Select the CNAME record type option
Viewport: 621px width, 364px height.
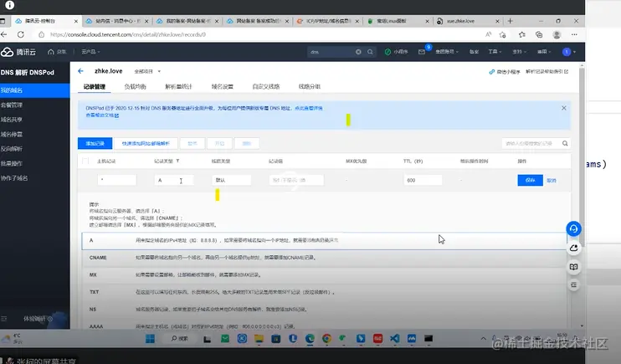click(324, 258)
